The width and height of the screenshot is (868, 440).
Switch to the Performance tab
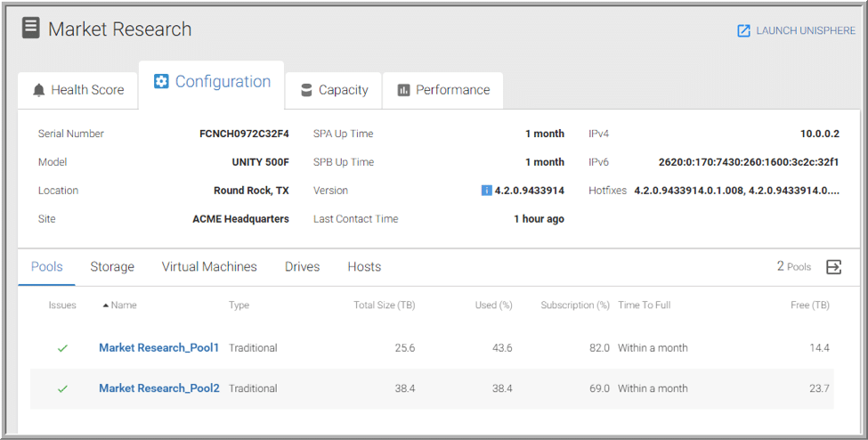tap(442, 90)
